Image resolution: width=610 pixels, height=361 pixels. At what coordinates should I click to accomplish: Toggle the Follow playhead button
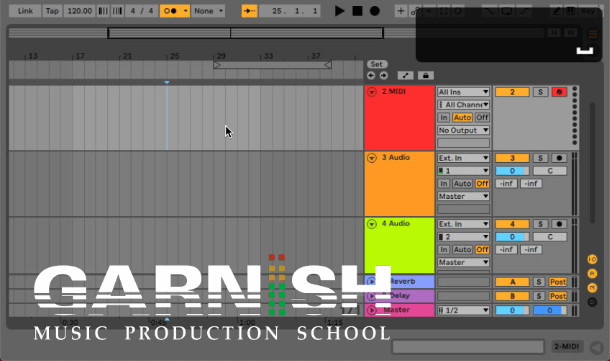pyautogui.click(x=249, y=11)
